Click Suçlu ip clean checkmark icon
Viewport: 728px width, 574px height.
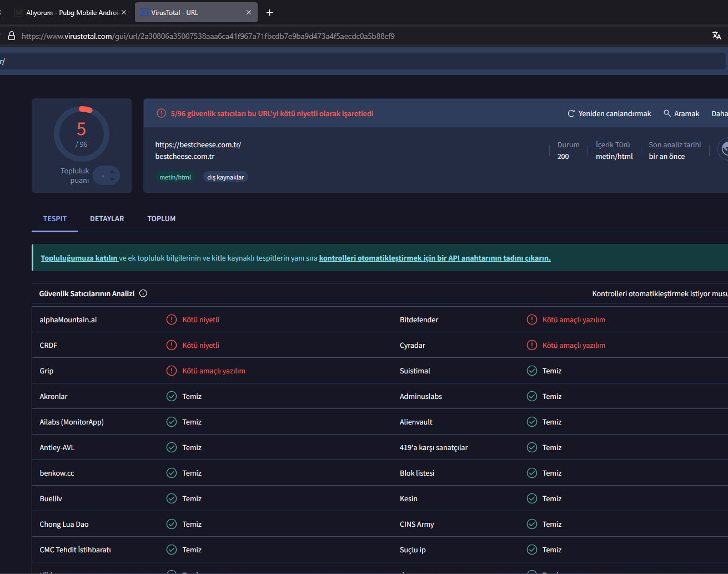click(532, 550)
